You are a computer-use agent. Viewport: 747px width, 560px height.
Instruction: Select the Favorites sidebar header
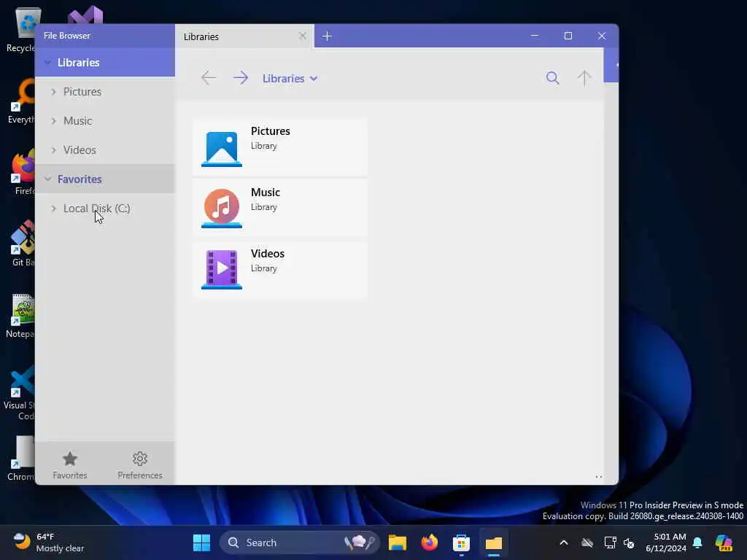coord(105,179)
